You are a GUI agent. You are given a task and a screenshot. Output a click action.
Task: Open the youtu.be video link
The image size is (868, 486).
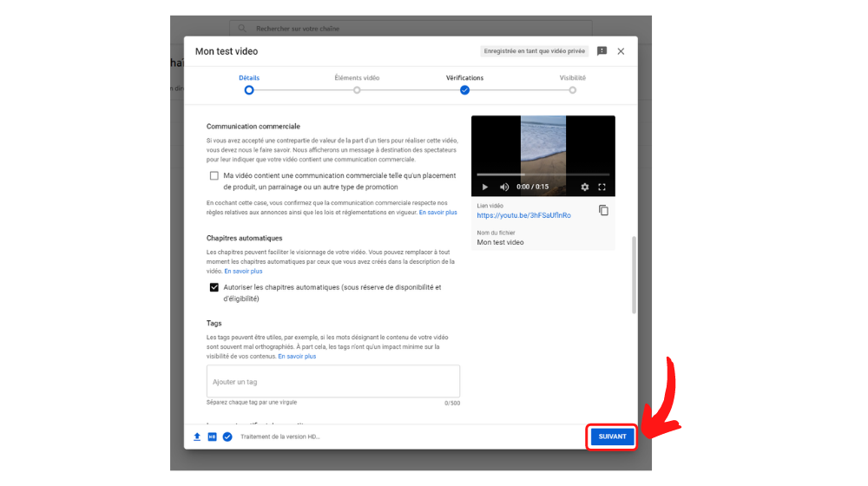(523, 215)
